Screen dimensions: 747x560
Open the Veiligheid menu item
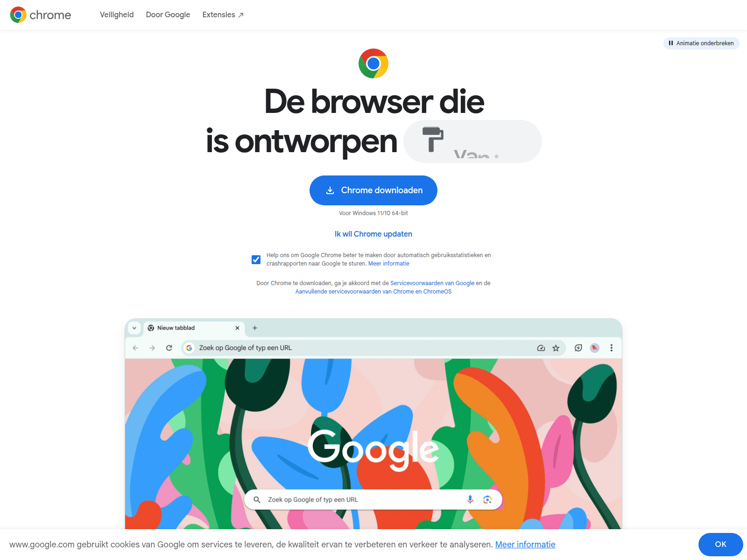tap(117, 15)
